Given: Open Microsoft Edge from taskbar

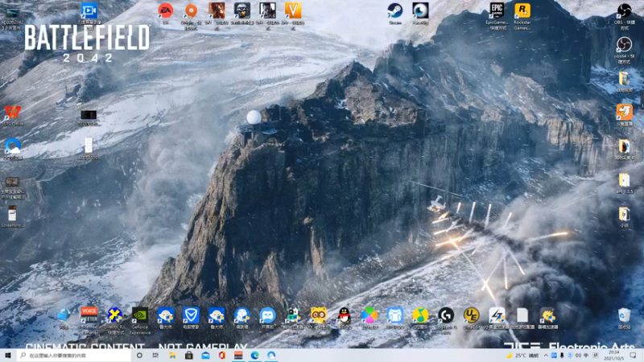Looking at the screenshot, I should (254, 356).
